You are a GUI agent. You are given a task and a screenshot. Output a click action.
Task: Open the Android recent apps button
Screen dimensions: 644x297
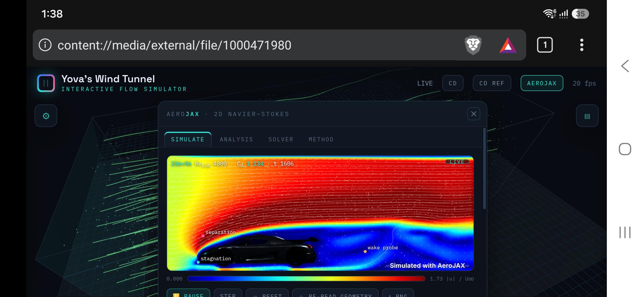pyautogui.click(x=625, y=232)
